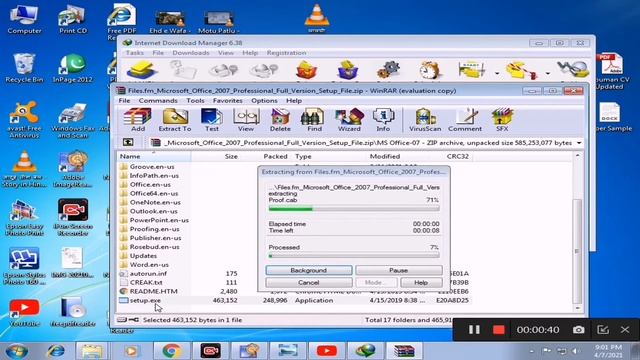Sort by the CRC32 column header
This screenshot has width=640, height=360.
[x=458, y=156]
